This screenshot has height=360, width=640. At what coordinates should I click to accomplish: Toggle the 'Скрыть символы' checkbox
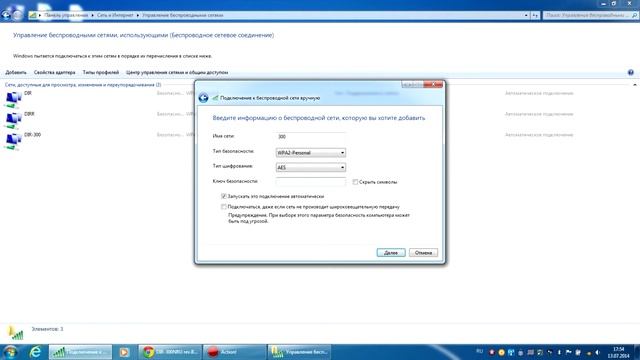pos(355,182)
